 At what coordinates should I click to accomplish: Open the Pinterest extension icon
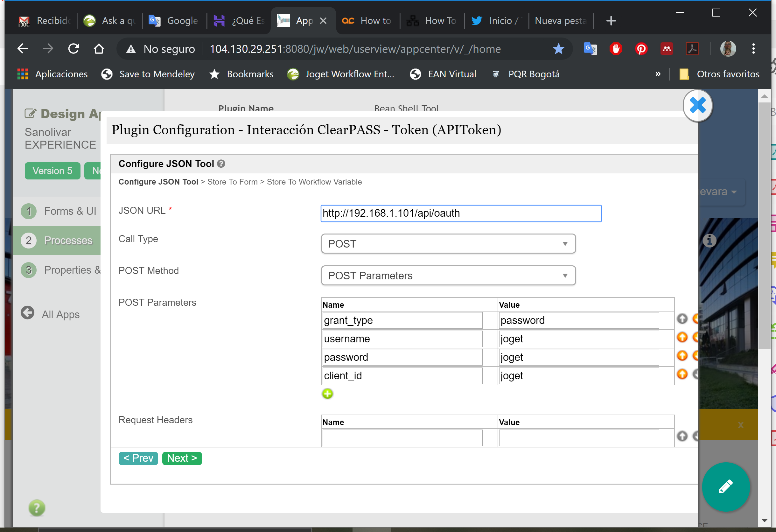tap(641, 49)
